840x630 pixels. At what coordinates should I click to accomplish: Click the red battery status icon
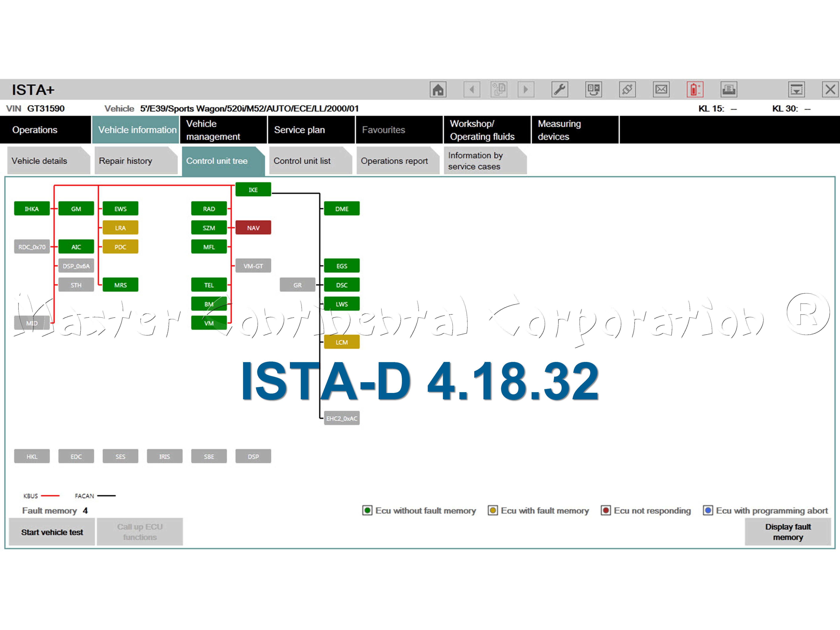click(695, 90)
